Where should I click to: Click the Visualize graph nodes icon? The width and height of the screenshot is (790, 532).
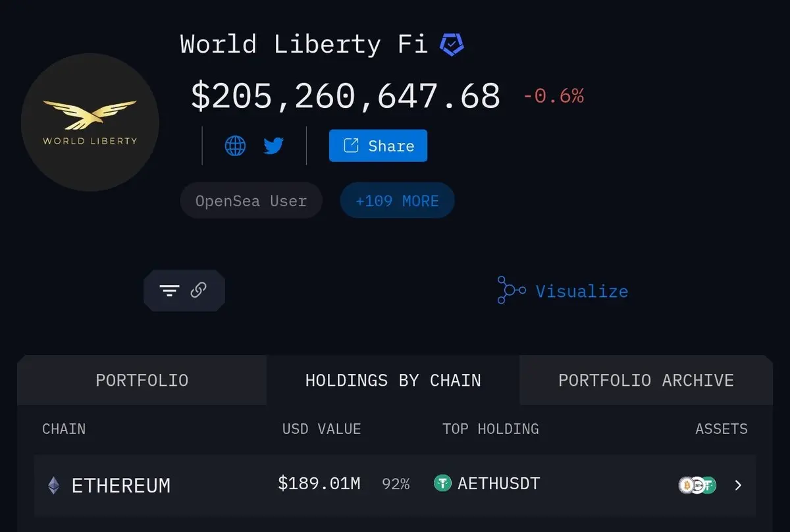(512, 290)
